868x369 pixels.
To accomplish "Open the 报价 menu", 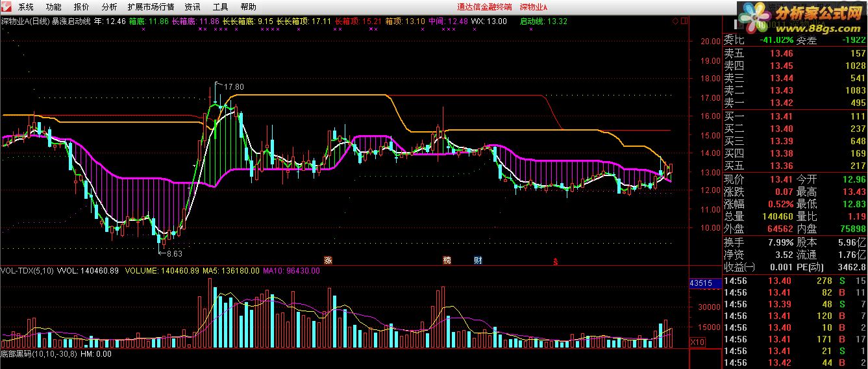I will click(x=82, y=7).
